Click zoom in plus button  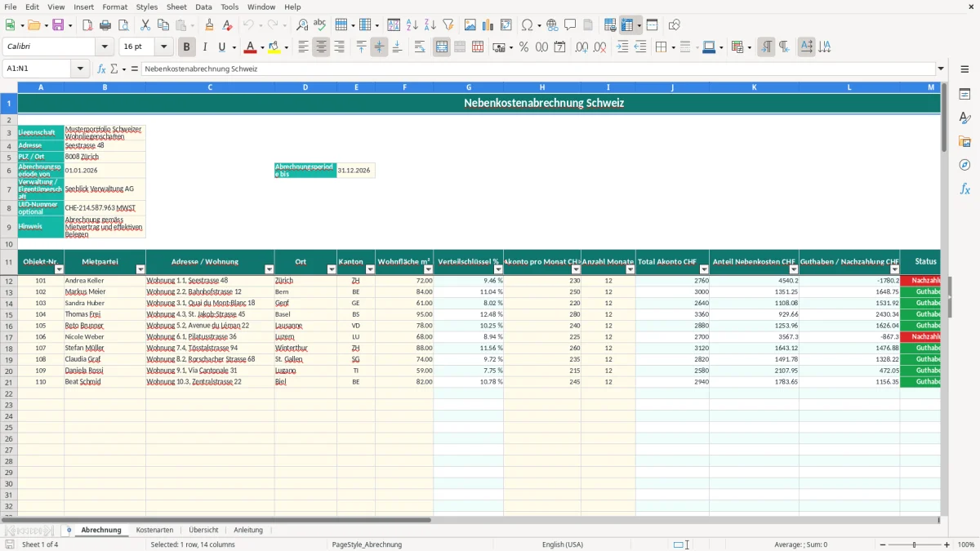[x=947, y=544]
